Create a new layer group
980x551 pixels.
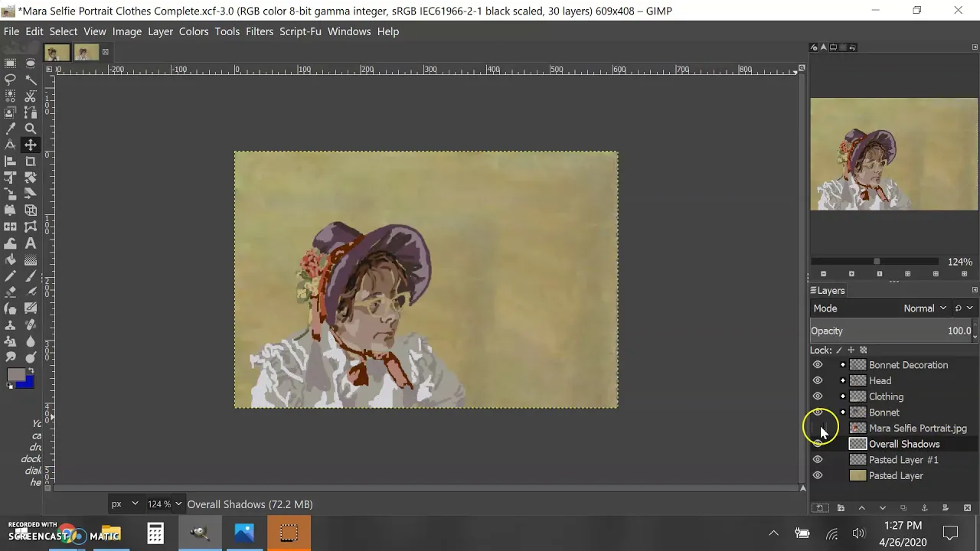841,508
